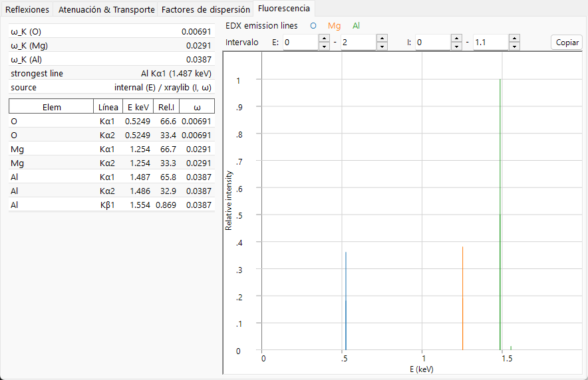Decrement the minimum intensity I spinner
This screenshot has width=588, height=380.
pyautogui.click(x=456, y=46)
